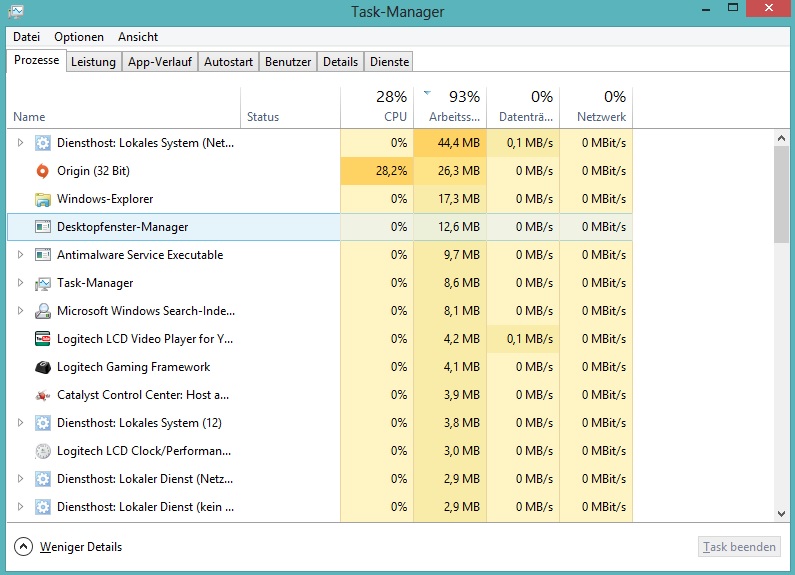Click the Weniger Details link
Viewport: 795px width, 575px height.
point(81,547)
